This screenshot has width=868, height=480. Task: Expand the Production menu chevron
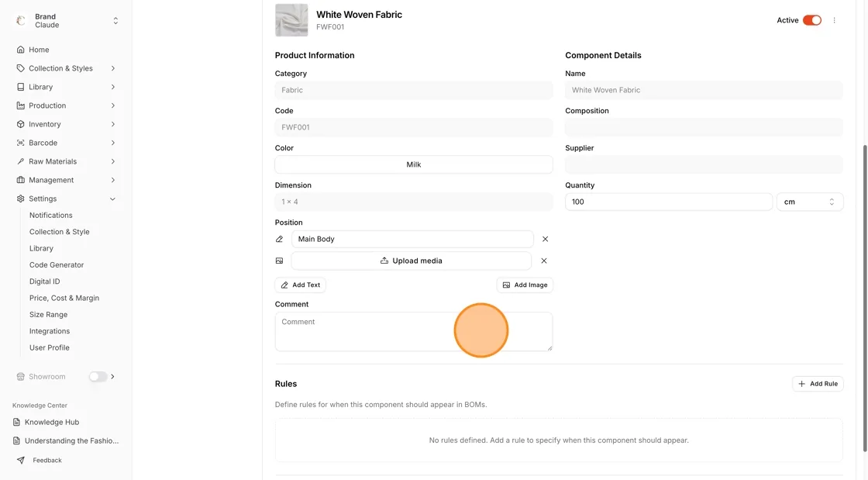click(113, 105)
